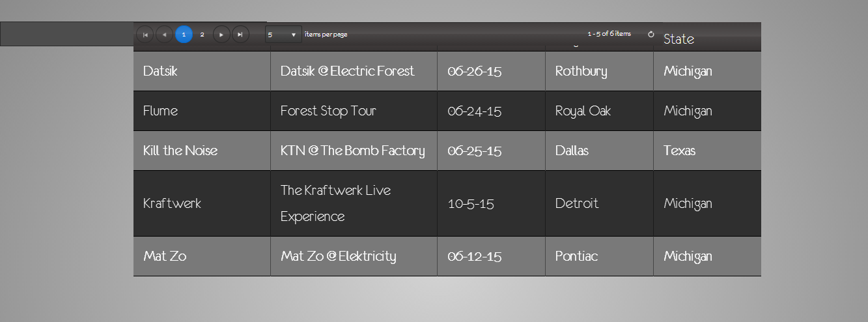The image size is (868, 322).
Task: Go to the first page of results
Action: point(145,35)
